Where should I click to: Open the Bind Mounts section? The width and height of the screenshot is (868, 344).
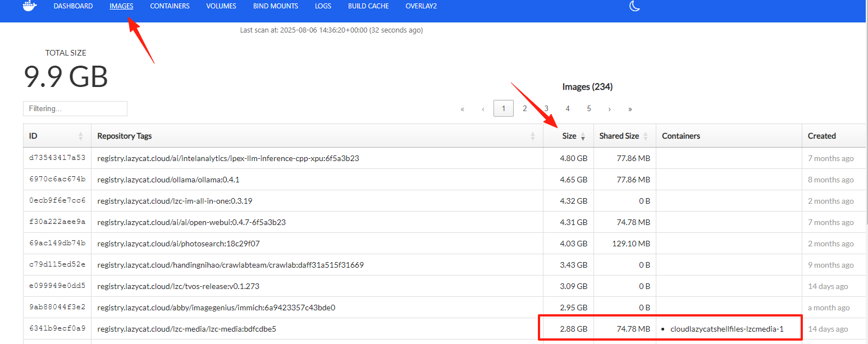pos(276,6)
